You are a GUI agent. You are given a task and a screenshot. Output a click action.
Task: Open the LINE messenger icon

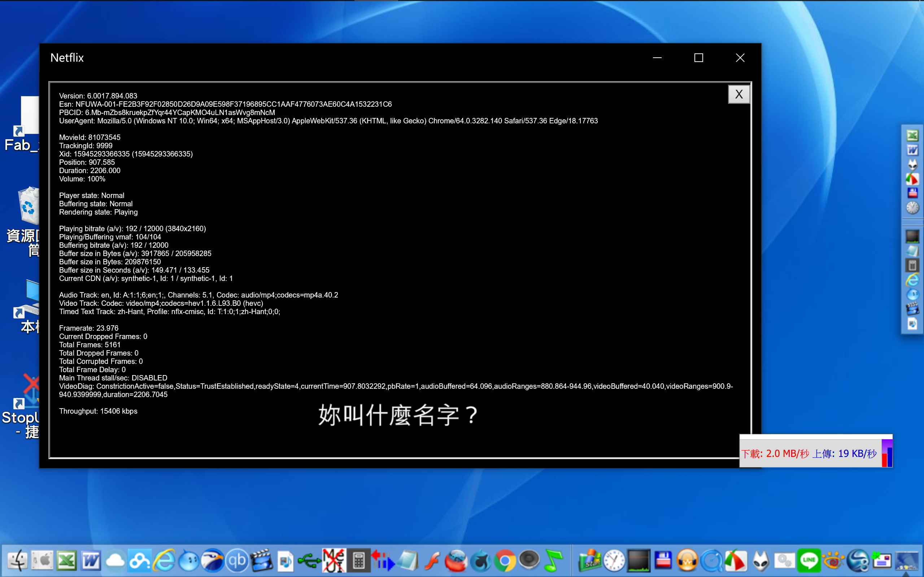(809, 560)
